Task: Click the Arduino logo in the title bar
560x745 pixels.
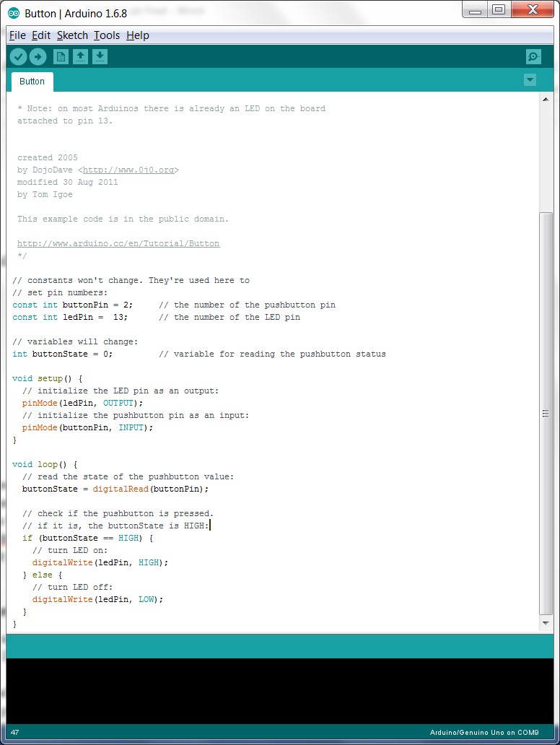Action: (14, 13)
